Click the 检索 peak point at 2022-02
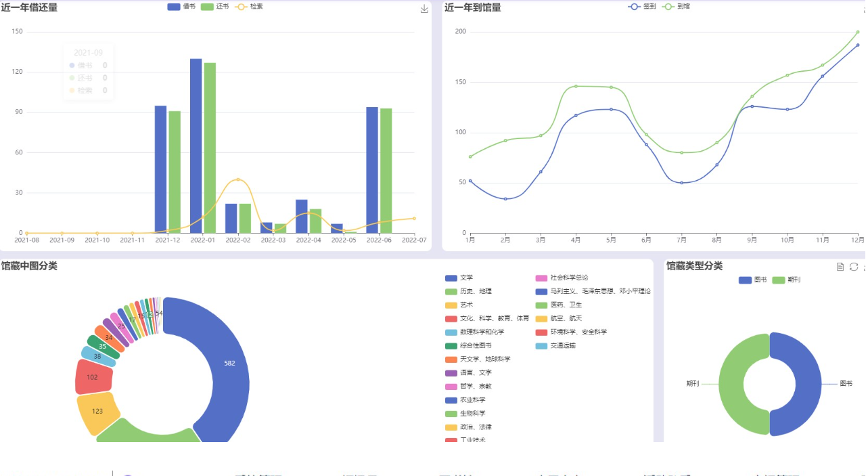The image size is (868, 476). tap(237, 179)
